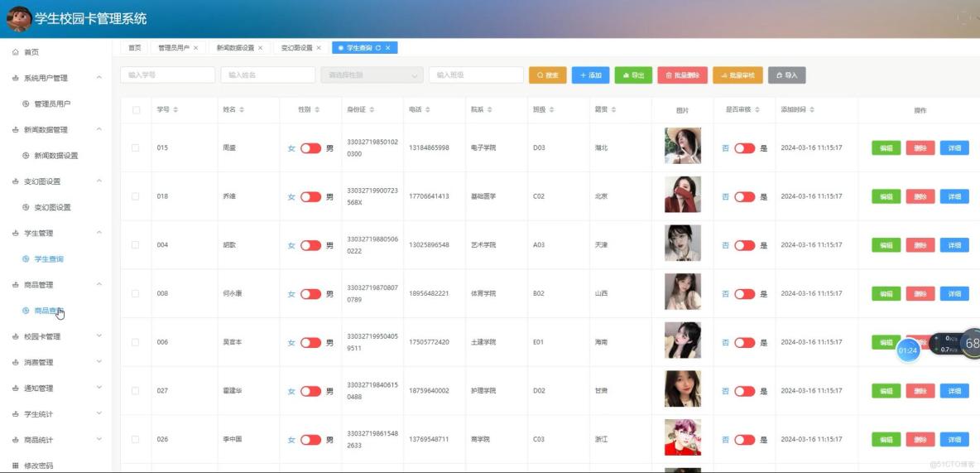
Task: Expand the 校园卡管理 sidebar group
Action: [x=98, y=336]
